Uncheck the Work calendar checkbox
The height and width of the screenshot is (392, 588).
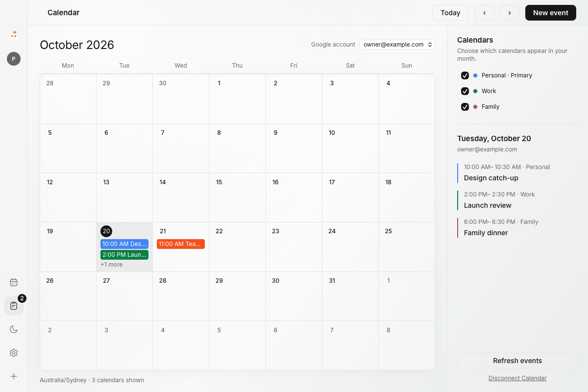coord(465,91)
